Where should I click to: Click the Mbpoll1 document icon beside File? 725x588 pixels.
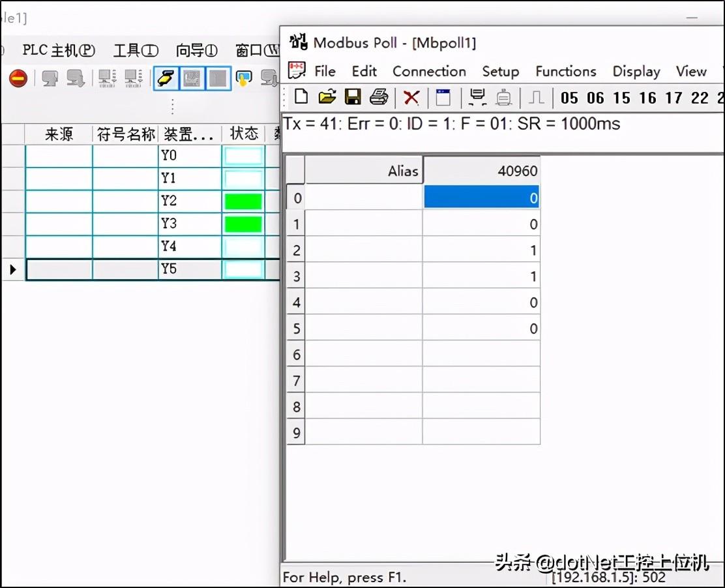coord(297,70)
